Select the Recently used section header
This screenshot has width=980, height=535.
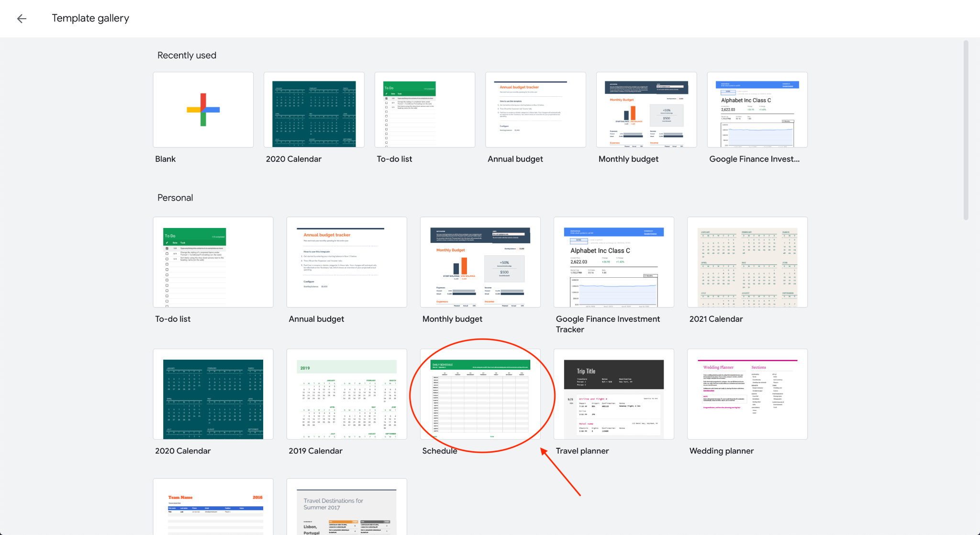(x=187, y=56)
